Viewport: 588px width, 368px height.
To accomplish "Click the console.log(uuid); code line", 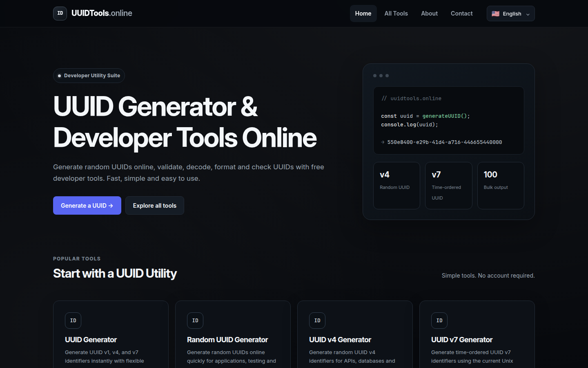I will [x=410, y=125].
